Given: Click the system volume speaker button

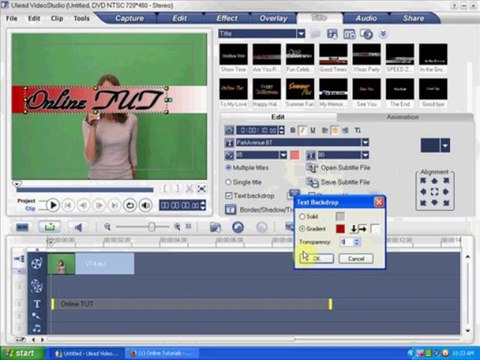Looking at the screenshot, I should pos(145,205).
